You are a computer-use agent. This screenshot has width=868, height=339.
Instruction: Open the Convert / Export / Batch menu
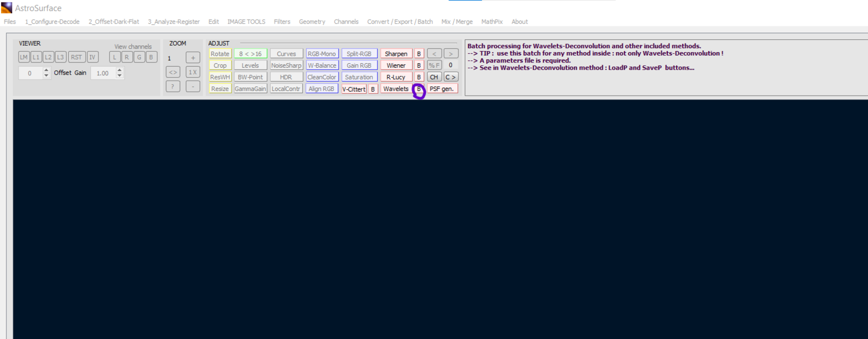click(400, 21)
